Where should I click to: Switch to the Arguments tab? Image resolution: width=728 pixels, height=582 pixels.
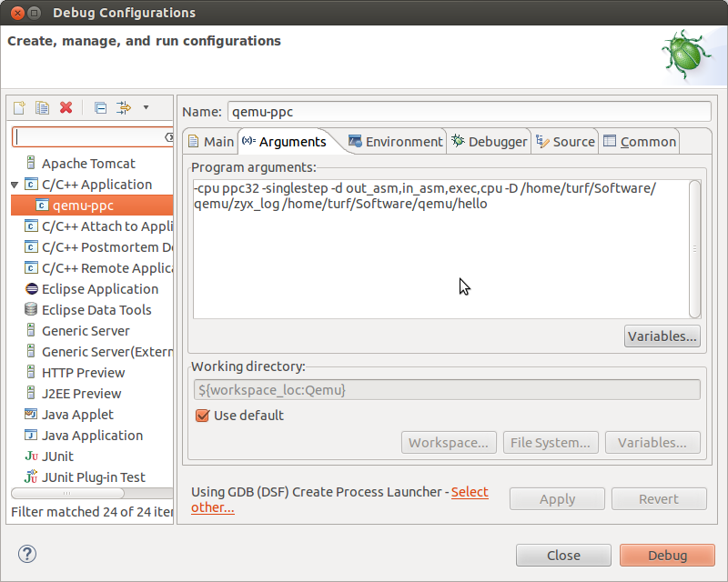pyautogui.click(x=285, y=142)
